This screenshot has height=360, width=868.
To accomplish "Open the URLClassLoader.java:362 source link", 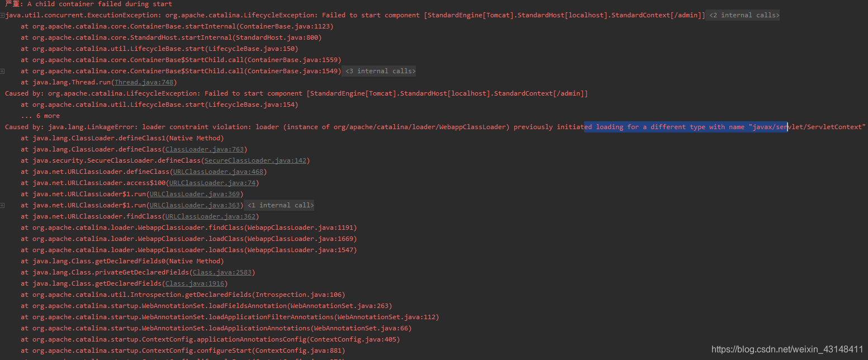I will pyautogui.click(x=210, y=216).
